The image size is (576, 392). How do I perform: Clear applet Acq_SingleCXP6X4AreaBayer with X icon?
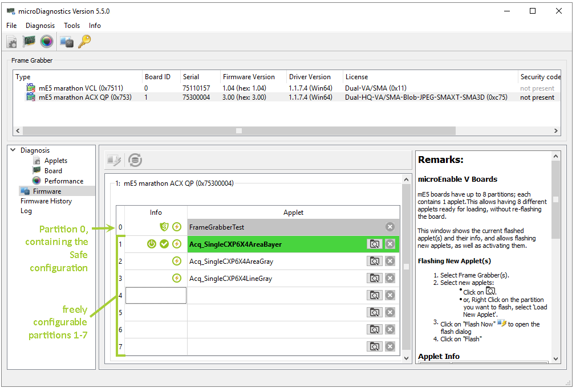click(390, 244)
